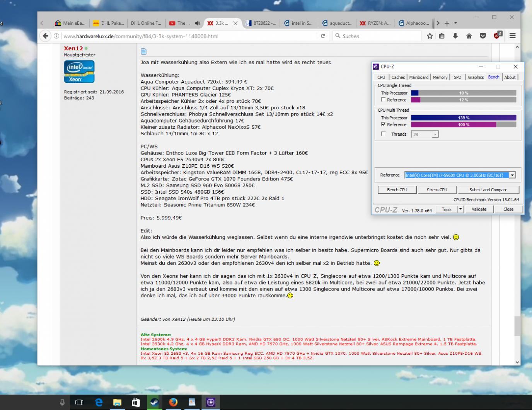Switch to Memory tab
Image resolution: width=532 pixels, height=410 pixels.
coord(440,77)
